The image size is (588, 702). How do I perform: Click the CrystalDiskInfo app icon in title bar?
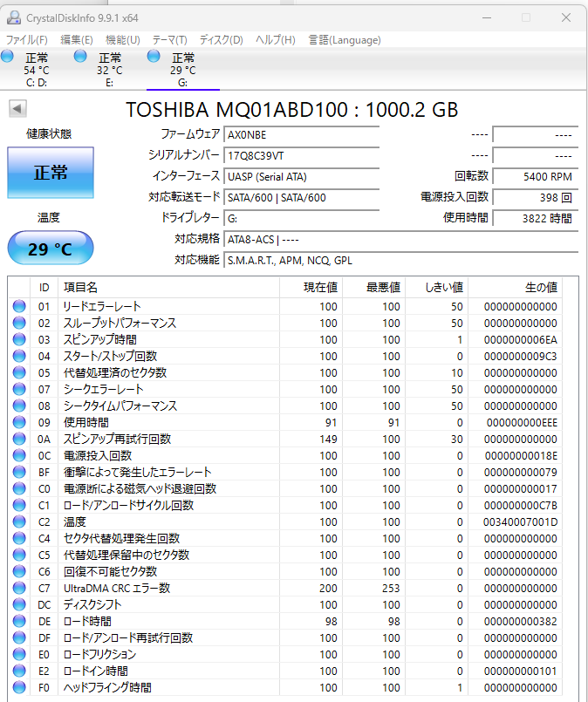14,18
